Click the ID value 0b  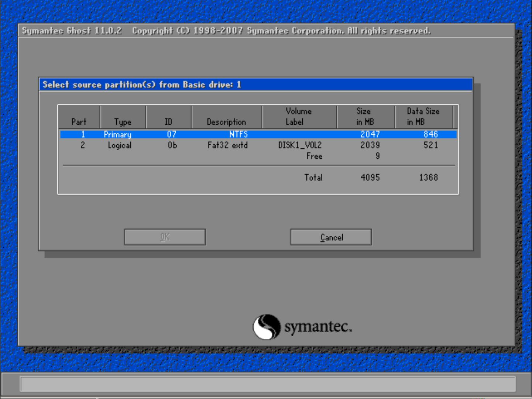coord(172,145)
